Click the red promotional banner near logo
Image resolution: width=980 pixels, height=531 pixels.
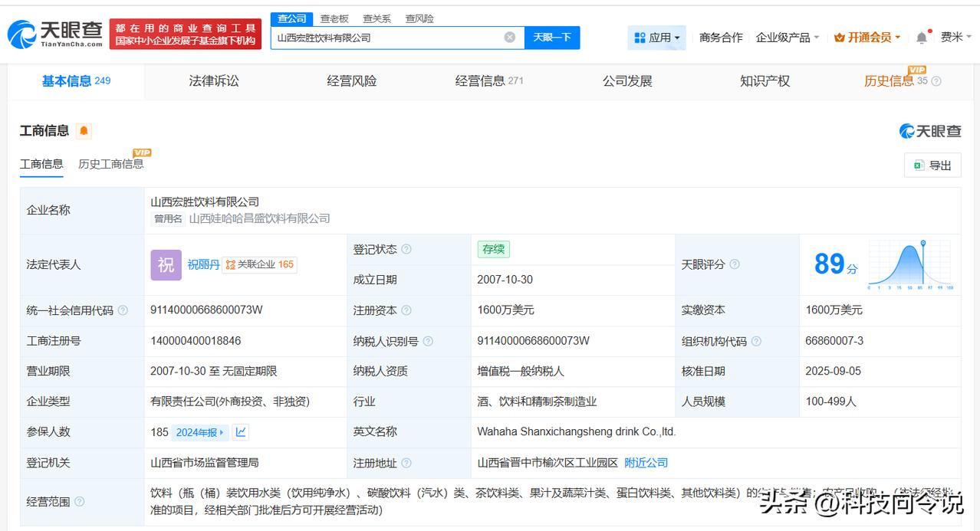click(186, 34)
